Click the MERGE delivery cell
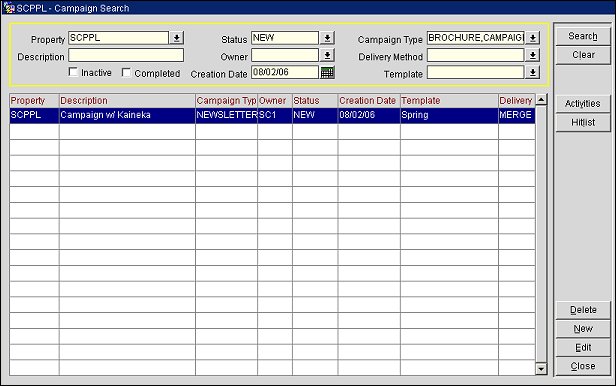 pos(517,115)
